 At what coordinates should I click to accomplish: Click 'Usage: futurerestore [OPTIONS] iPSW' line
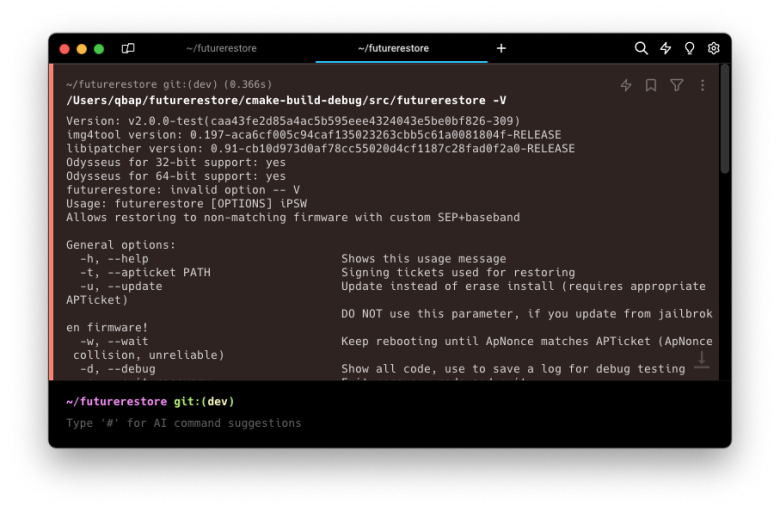(x=186, y=204)
